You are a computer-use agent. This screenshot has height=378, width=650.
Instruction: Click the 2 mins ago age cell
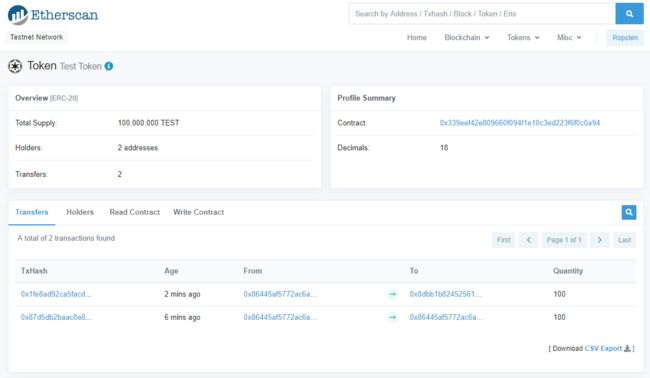182,294
